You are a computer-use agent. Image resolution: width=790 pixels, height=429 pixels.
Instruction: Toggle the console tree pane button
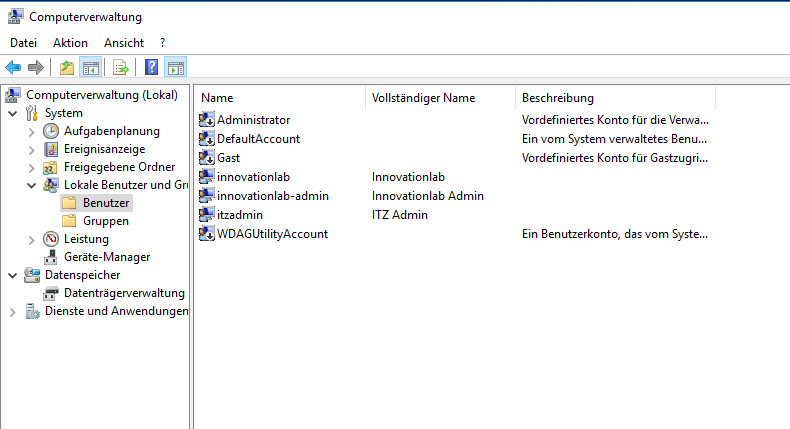click(x=90, y=68)
